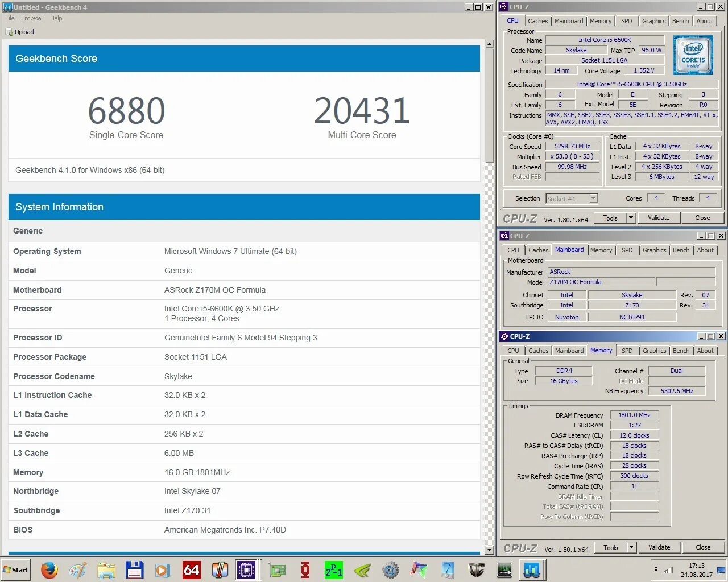The image size is (728, 582).
Task: Open the colorful triangle taskbar icon
Action: point(419,569)
